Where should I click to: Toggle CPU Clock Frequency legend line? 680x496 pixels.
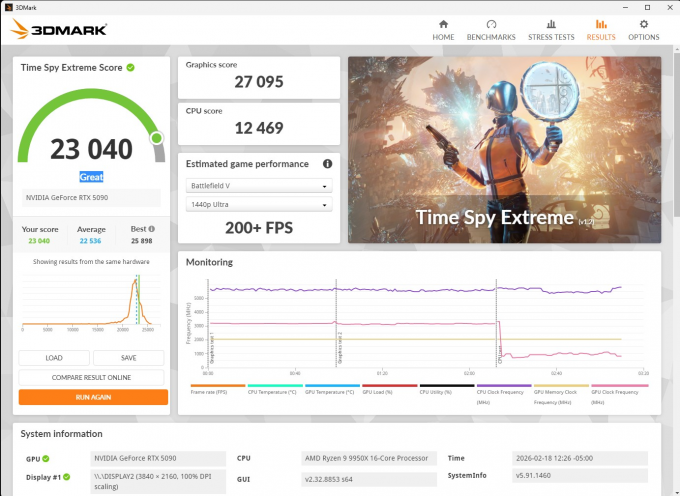tap(504, 394)
